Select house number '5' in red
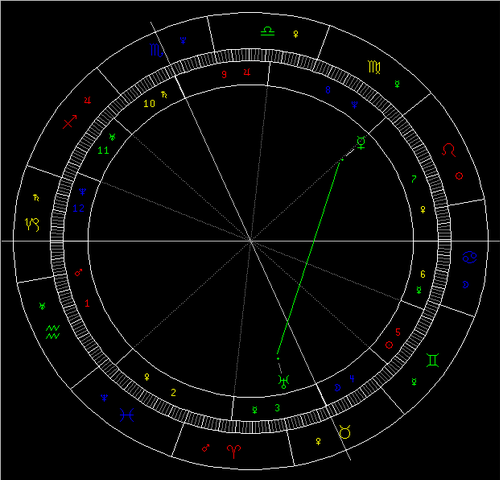Screen dimensions: 500x480 click(398, 332)
